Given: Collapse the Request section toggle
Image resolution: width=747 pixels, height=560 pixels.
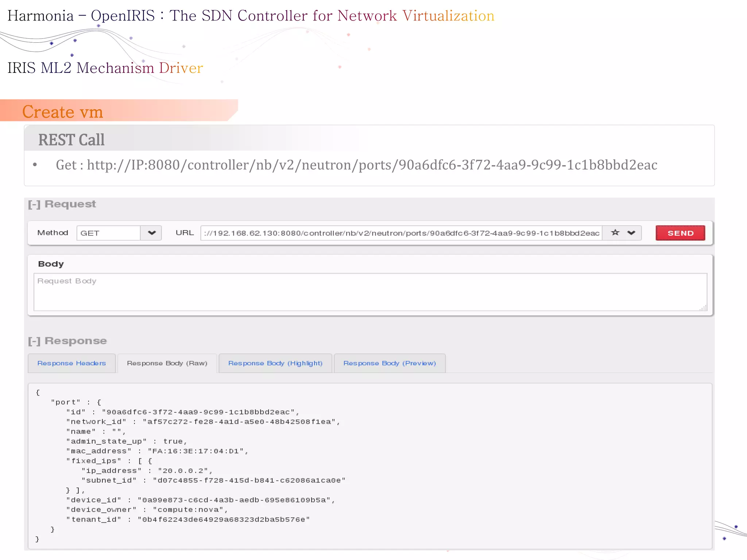Looking at the screenshot, I should [x=34, y=205].
